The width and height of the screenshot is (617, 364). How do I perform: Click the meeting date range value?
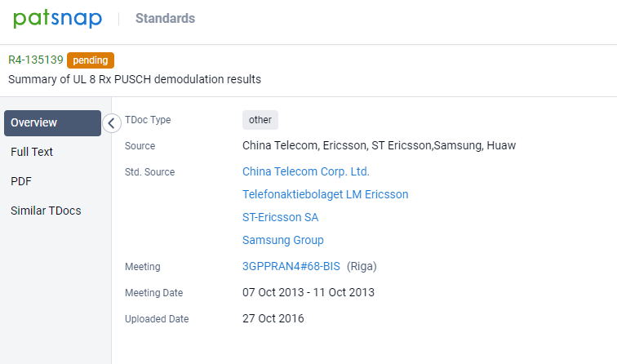[x=308, y=292]
